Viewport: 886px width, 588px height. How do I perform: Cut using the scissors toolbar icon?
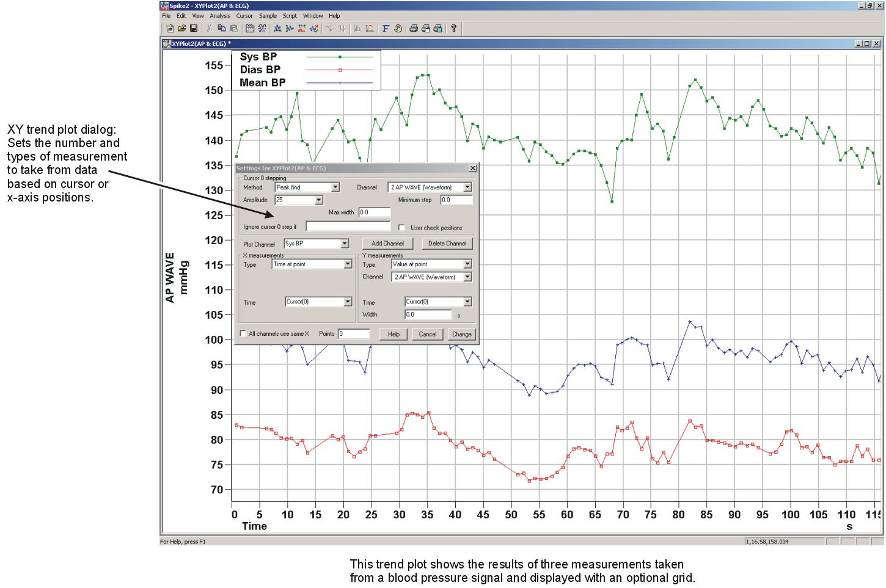pyautogui.click(x=208, y=28)
